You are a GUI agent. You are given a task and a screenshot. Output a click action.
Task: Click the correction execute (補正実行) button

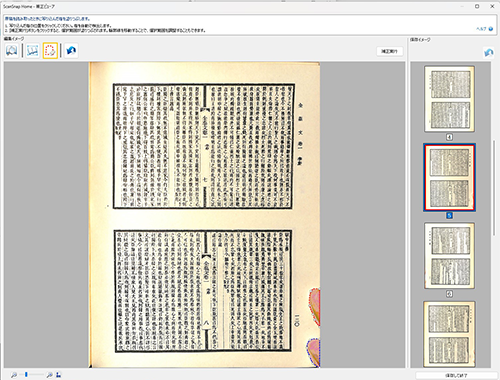(389, 51)
